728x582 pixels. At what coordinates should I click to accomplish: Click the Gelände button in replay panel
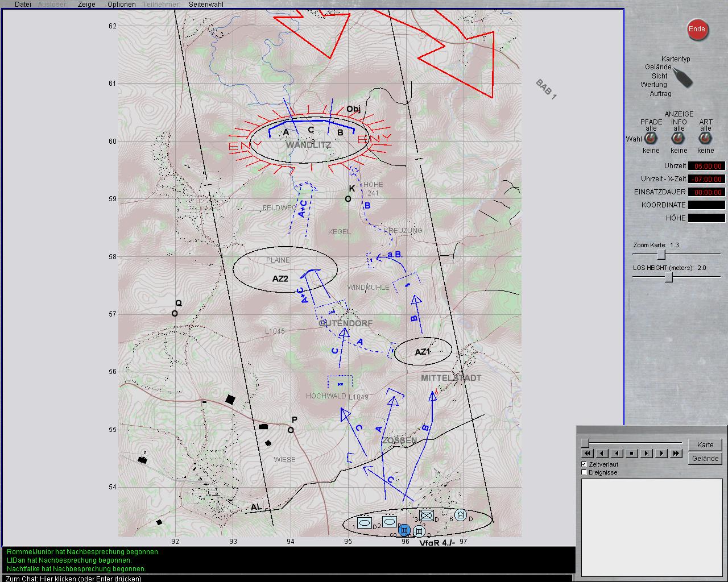705,459
